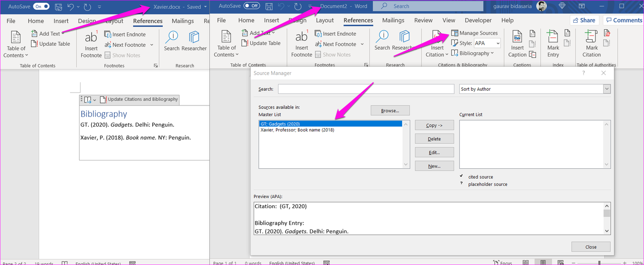644x265 pixels.
Task: Open Search tool in Xavier.docx ribbon
Action: (172, 41)
